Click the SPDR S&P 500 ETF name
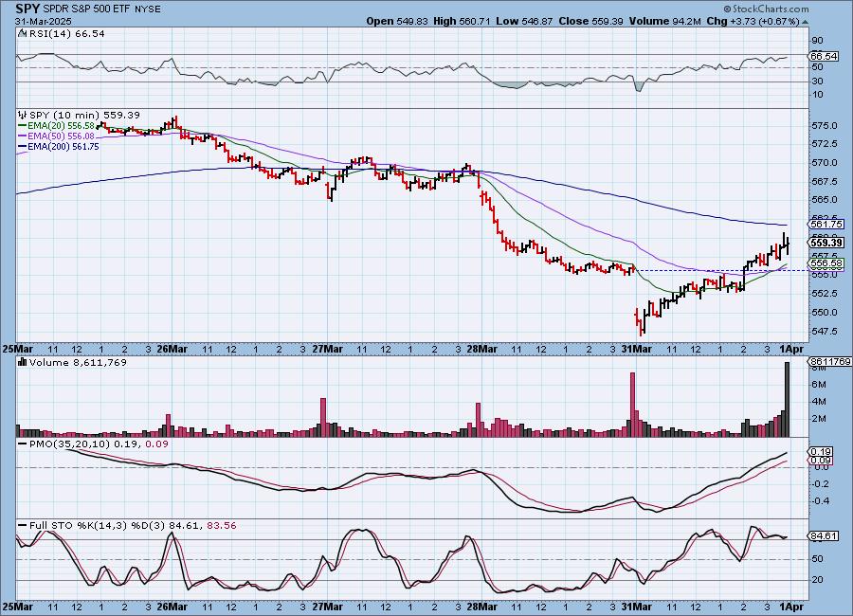 pyautogui.click(x=85, y=9)
